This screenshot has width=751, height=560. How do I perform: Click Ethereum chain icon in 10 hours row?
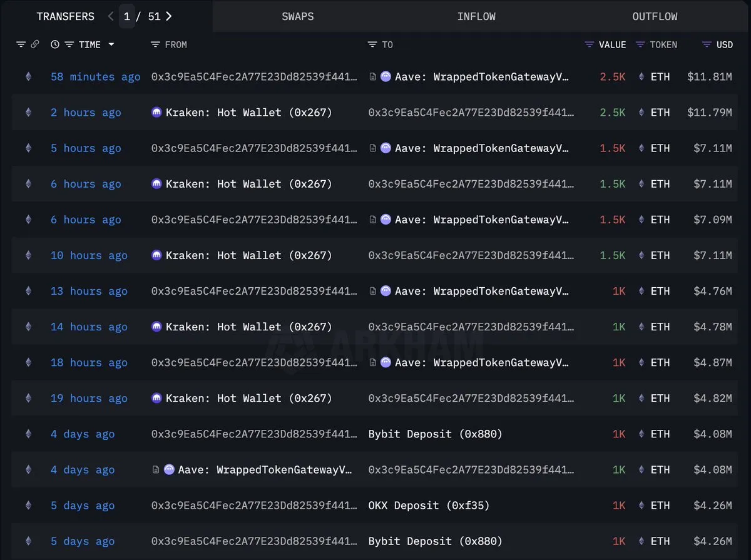click(x=28, y=255)
